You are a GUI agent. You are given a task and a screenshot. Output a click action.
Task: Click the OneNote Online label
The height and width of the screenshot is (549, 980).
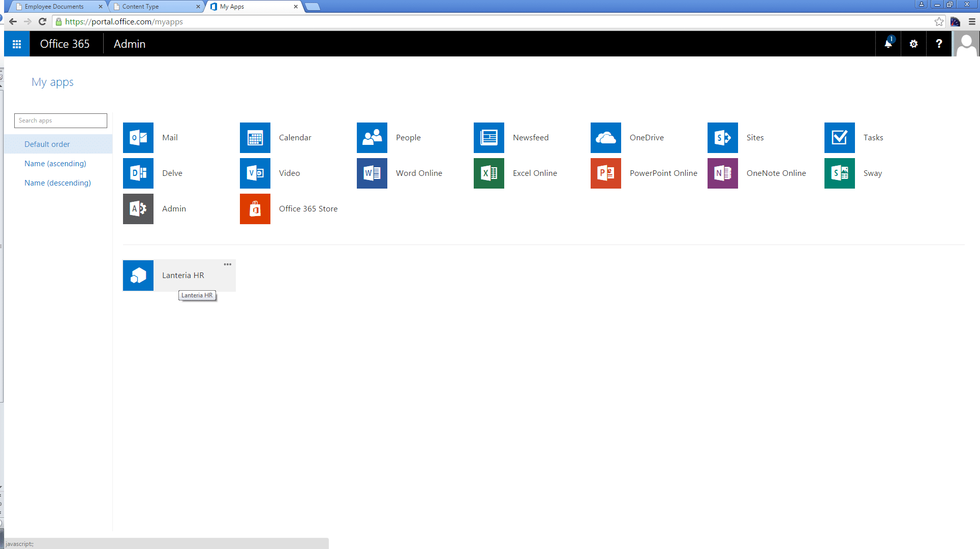(x=776, y=173)
